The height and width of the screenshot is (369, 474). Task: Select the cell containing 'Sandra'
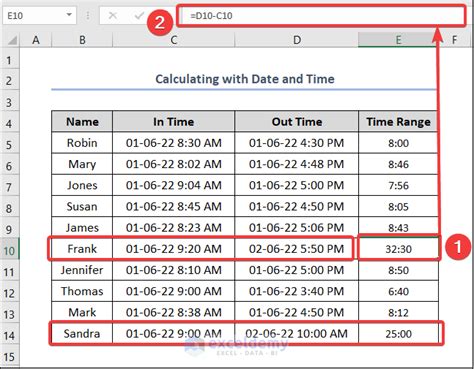pos(82,333)
